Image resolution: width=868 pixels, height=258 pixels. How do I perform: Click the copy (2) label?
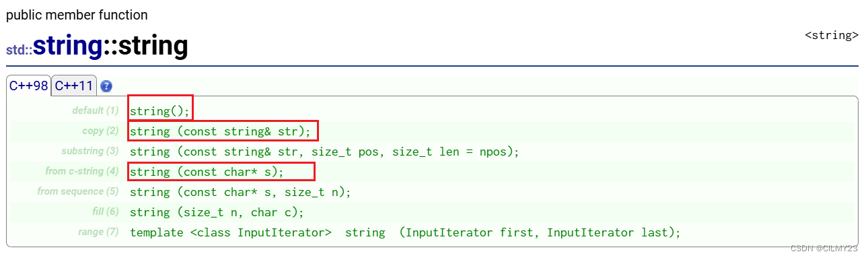[100, 131]
